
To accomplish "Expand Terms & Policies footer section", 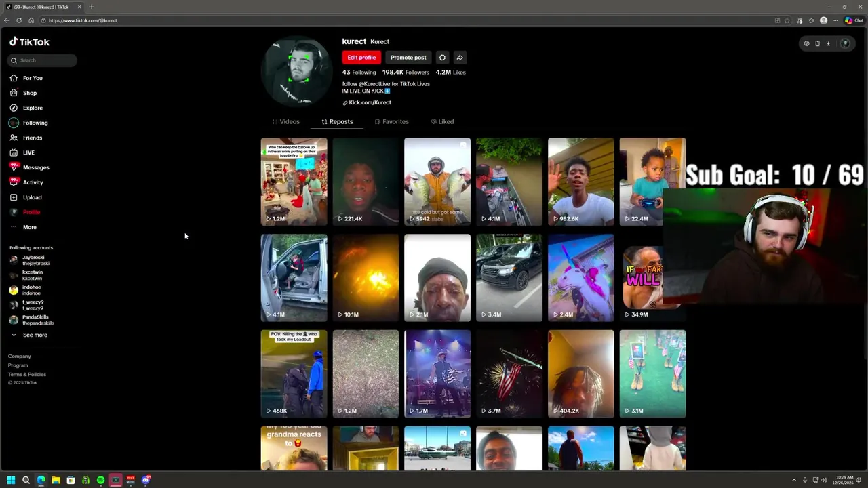I will pos(27,374).
